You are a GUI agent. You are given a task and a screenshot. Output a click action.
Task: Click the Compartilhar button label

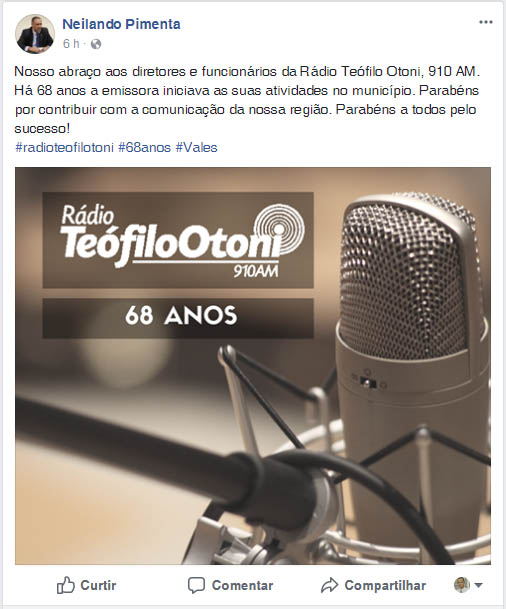point(385,585)
